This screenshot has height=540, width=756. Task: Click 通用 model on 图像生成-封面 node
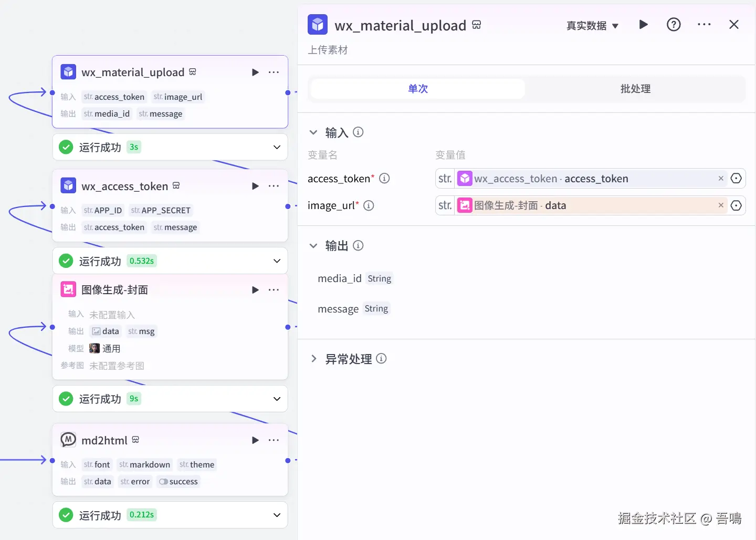105,348
